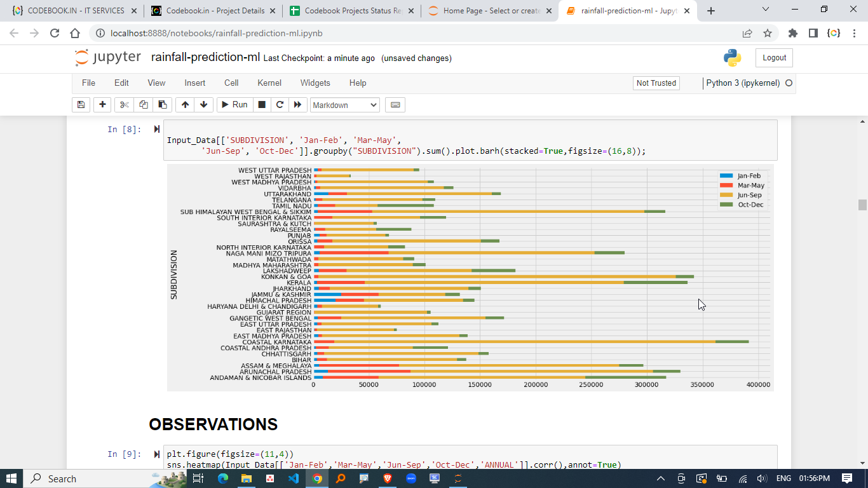Click the Jupyter logo
The width and height of the screenshot is (868, 488).
(107, 57)
